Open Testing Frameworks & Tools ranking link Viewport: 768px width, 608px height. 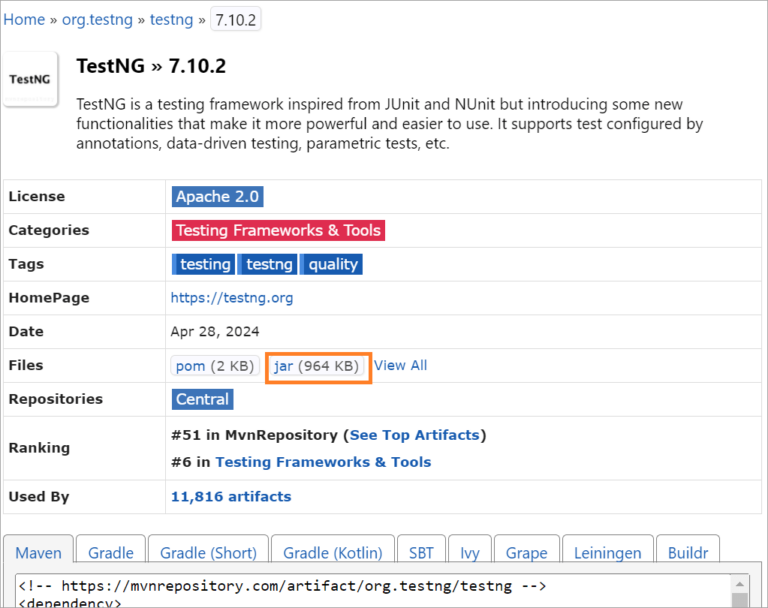click(323, 462)
